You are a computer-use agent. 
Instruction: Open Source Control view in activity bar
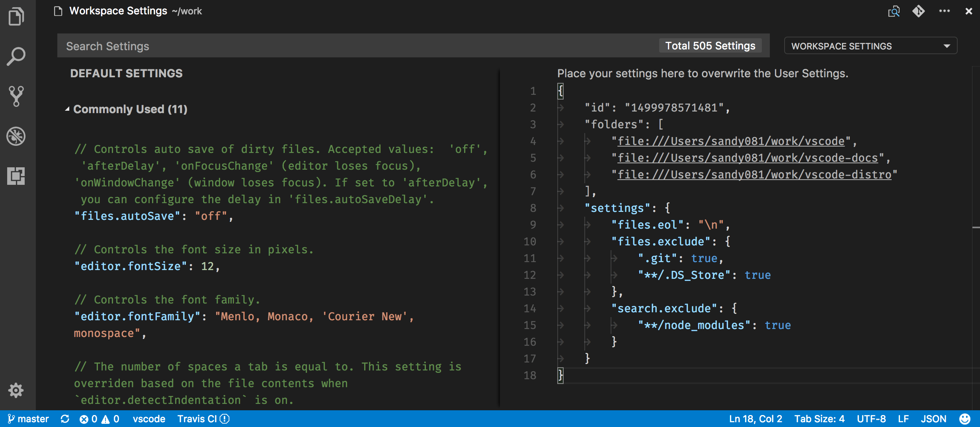[16, 96]
